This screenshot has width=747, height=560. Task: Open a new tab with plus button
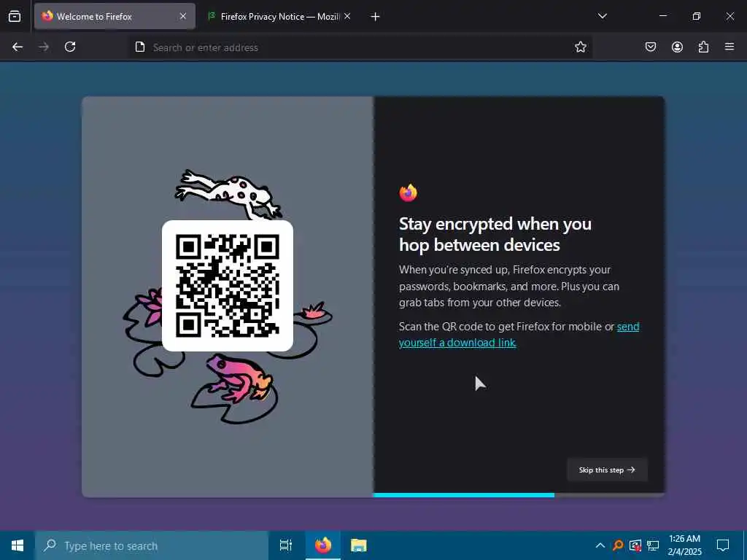(x=376, y=17)
